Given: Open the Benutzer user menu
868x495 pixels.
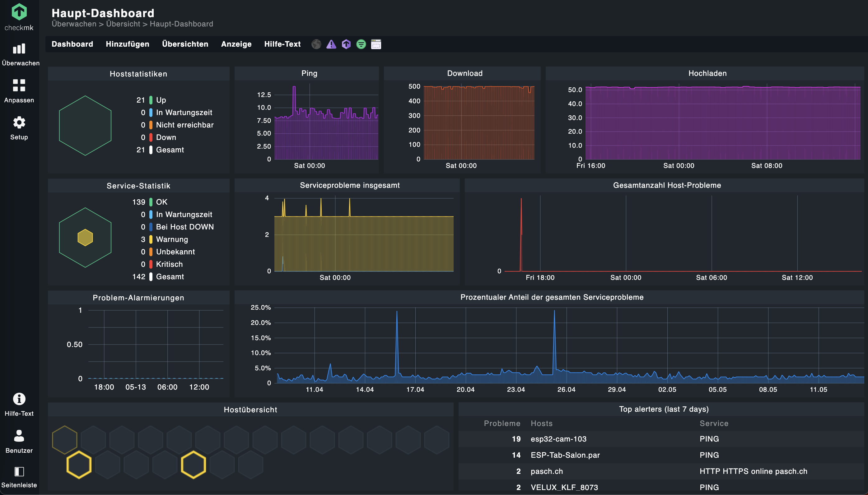Looking at the screenshot, I should [x=19, y=442].
